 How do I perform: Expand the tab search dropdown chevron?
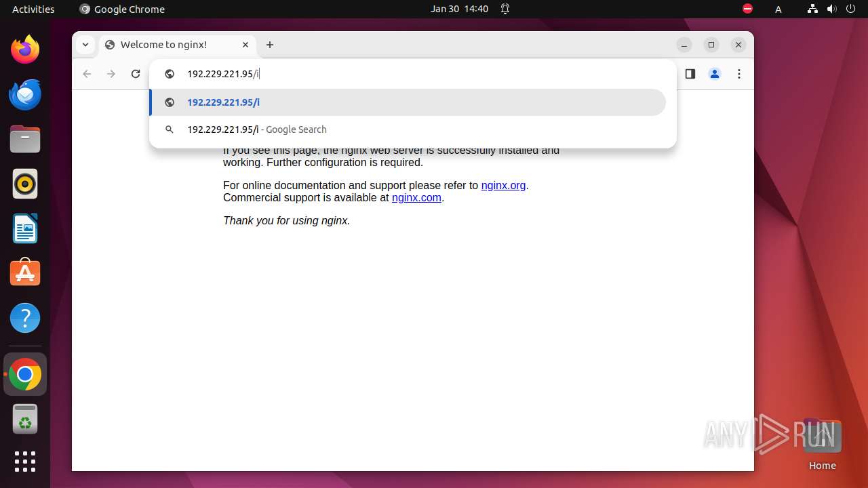coord(85,45)
